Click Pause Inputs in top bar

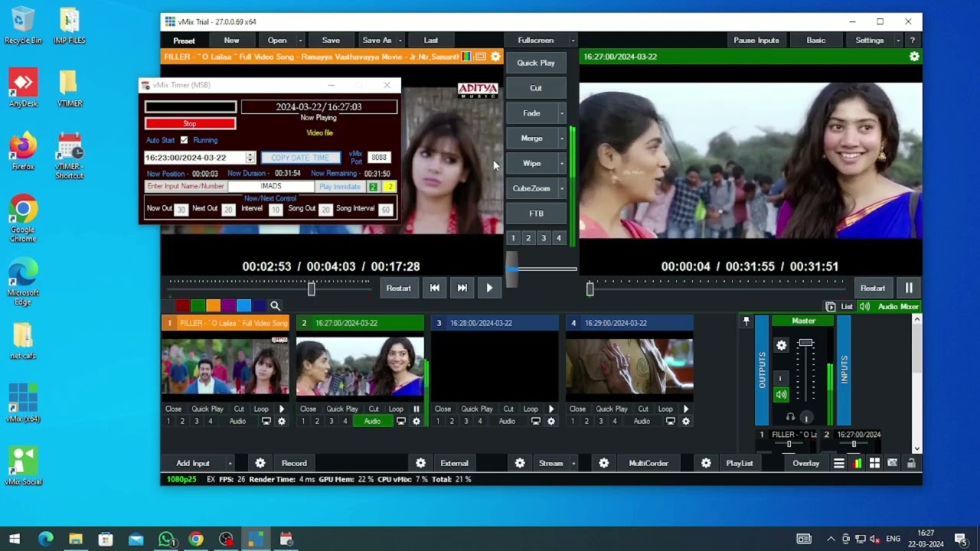pyautogui.click(x=756, y=41)
